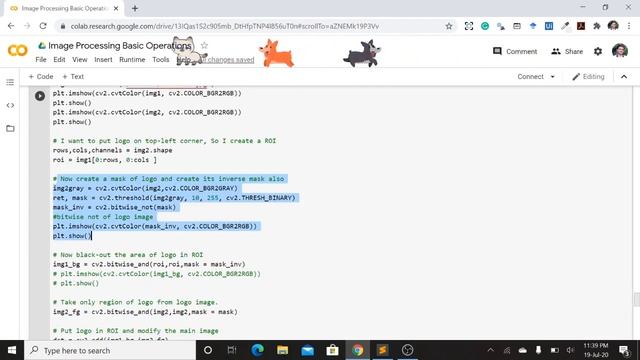Open Sublime Text from taskbar
Image resolution: width=640 pixels, height=360 pixels.
(x=382, y=350)
